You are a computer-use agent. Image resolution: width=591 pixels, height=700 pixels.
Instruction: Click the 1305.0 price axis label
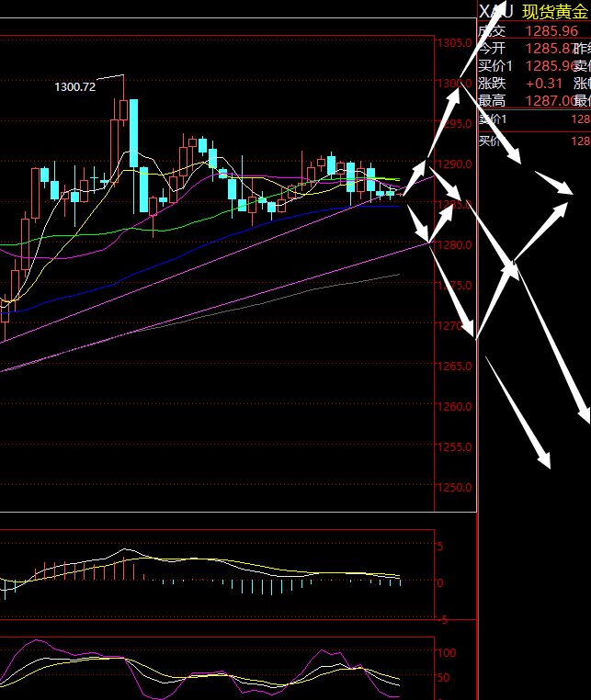(455, 43)
